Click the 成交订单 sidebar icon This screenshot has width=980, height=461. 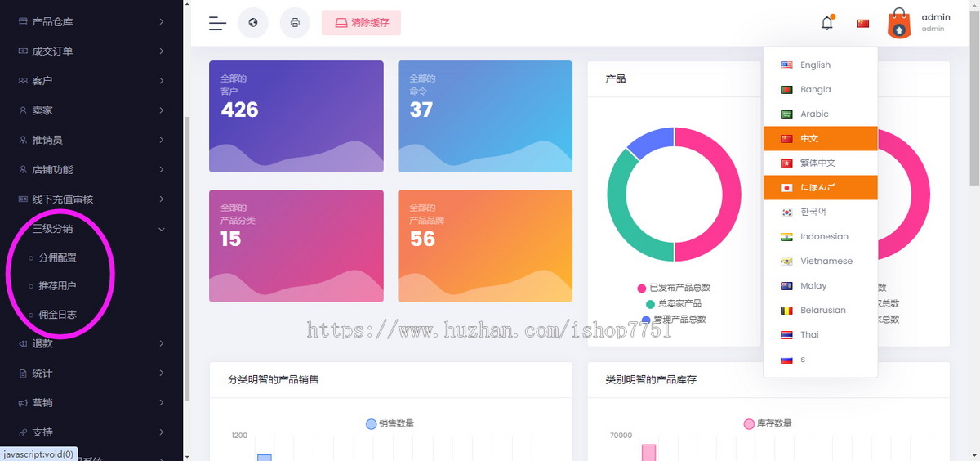(x=24, y=51)
